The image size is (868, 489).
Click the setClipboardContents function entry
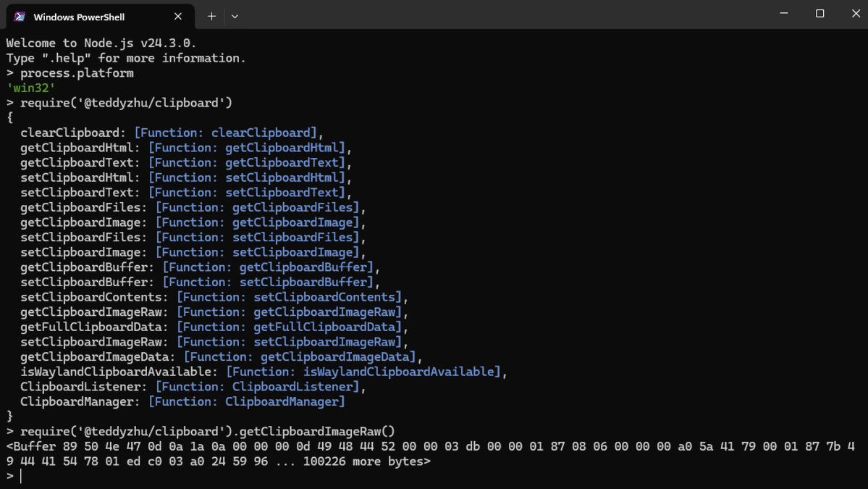[x=214, y=298]
